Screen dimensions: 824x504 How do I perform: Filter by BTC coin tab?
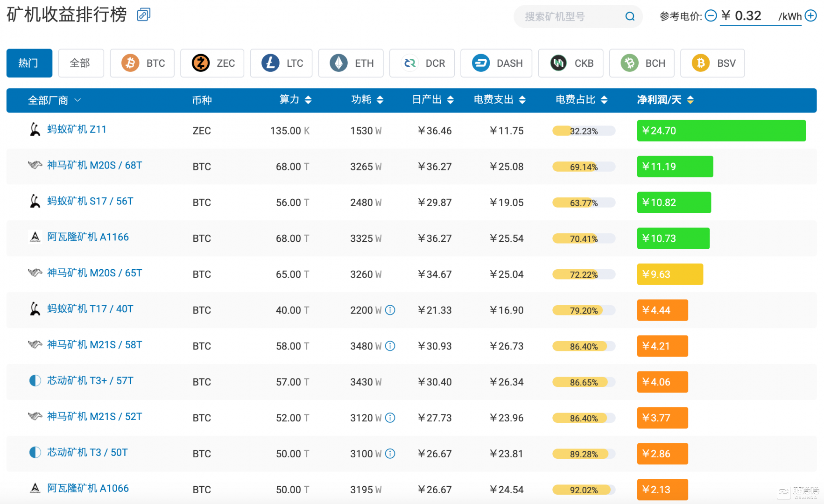(x=142, y=63)
